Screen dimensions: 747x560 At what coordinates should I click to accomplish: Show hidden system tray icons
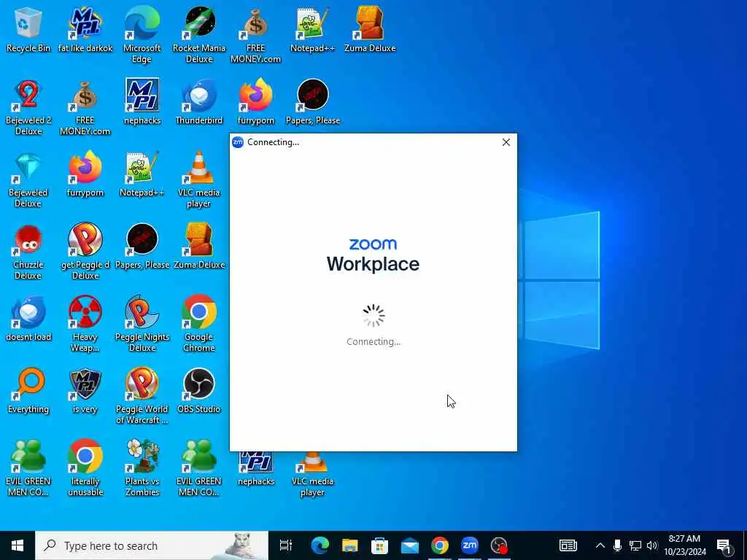click(x=600, y=545)
